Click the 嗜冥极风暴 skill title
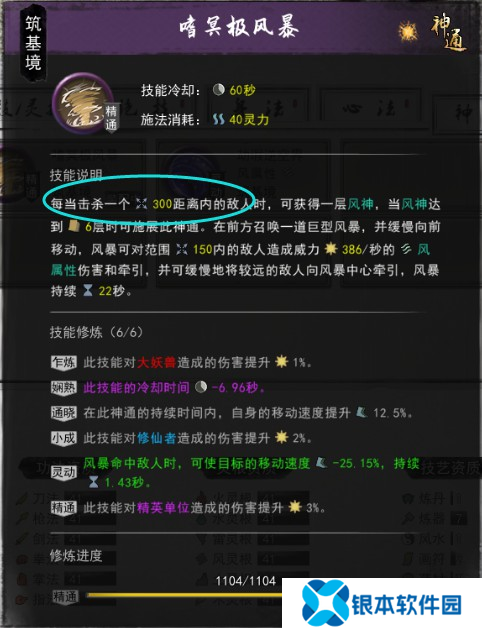482x628 pixels. point(239,27)
